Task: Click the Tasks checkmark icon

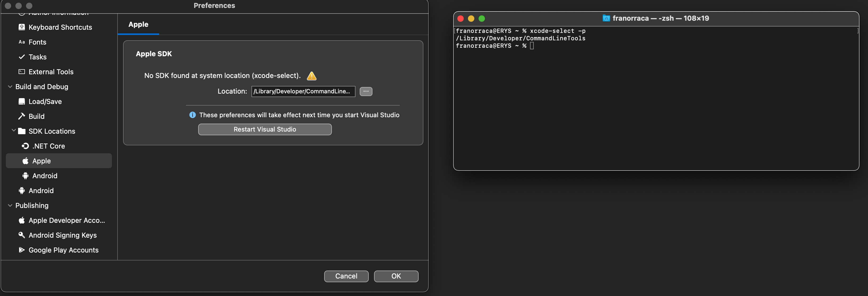Action: point(21,57)
